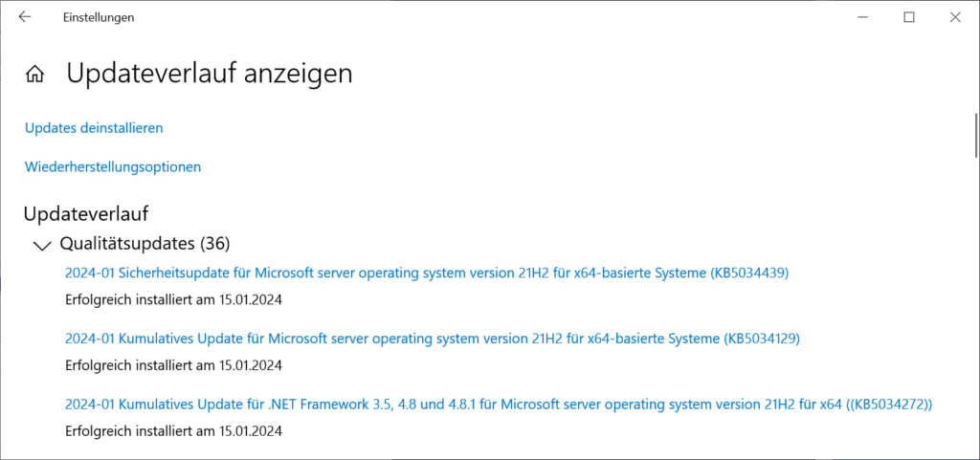980x460 pixels.
Task: Close the Einstellungen window
Action: point(955,17)
